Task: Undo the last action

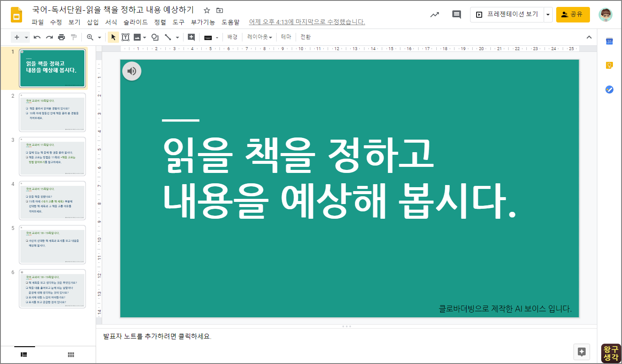Action: click(37, 37)
